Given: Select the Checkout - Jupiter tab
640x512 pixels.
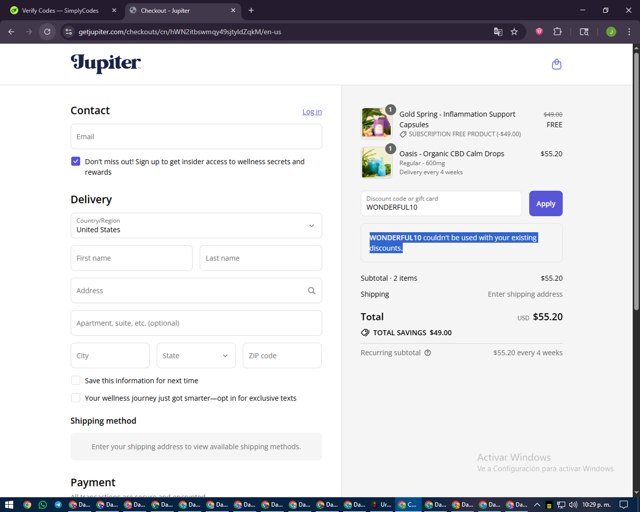Looking at the screenshot, I should click(x=183, y=10).
